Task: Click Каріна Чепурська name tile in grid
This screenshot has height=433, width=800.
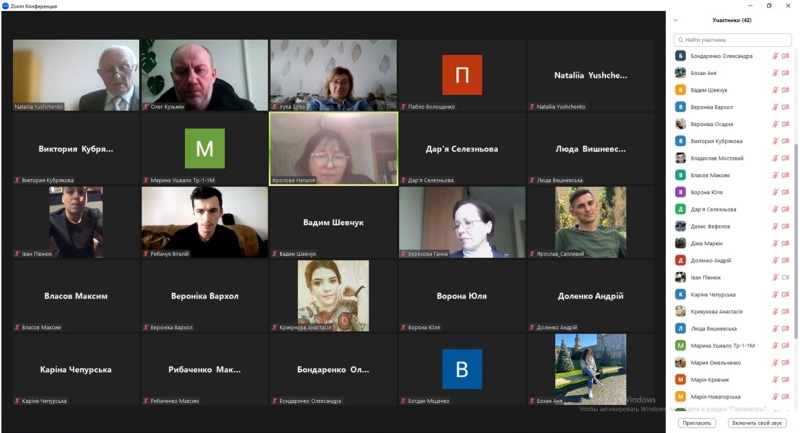Action: [x=76, y=369]
